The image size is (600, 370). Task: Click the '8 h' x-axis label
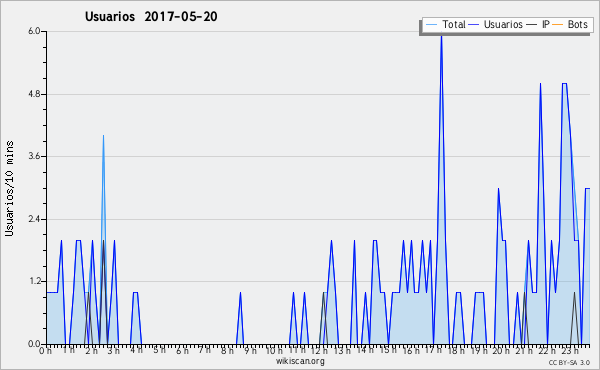(227, 350)
